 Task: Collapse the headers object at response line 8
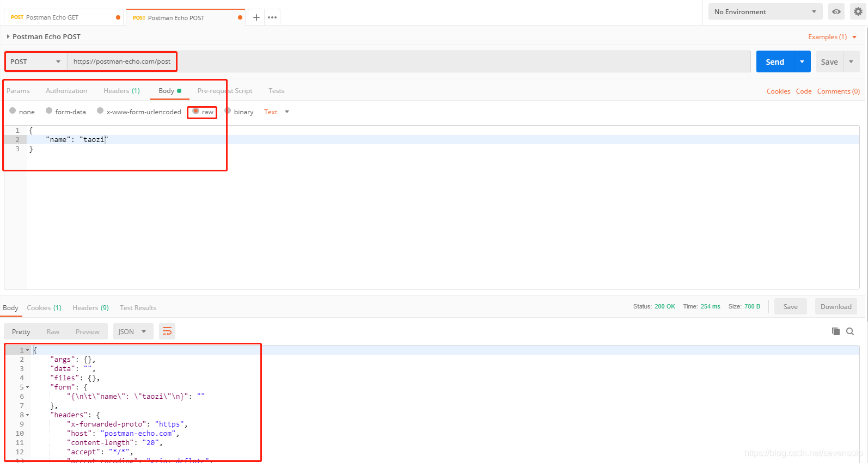(27, 415)
